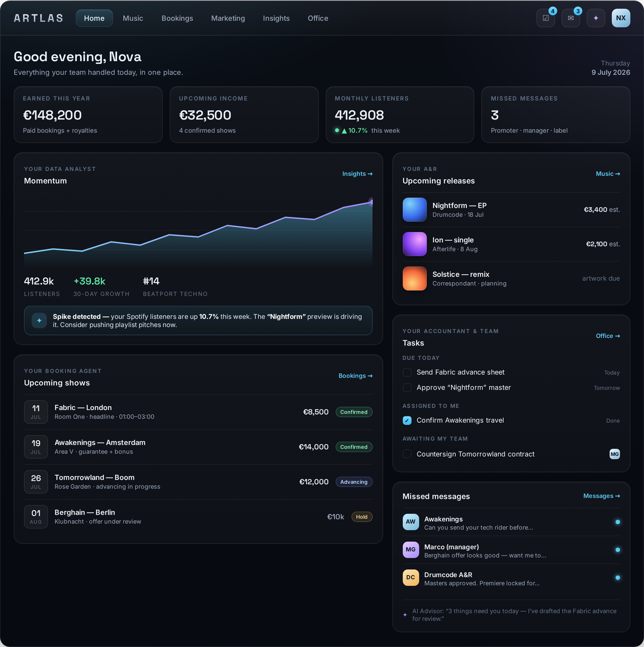This screenshot has width=644, height=647.
Task: Click the sparkle icon in the Spike detected banner
Action: [39, 320]
